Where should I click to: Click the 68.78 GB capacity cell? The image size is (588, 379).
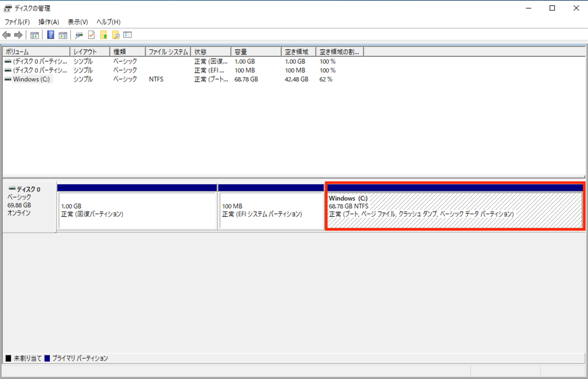[x=246, y=79]
